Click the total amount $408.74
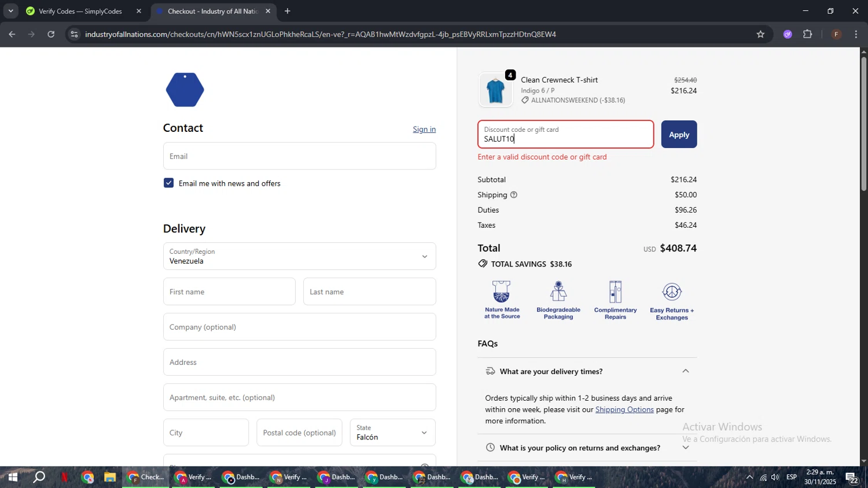Image resolution: width=868 pixels, height=488 pixels. (678, 248)
